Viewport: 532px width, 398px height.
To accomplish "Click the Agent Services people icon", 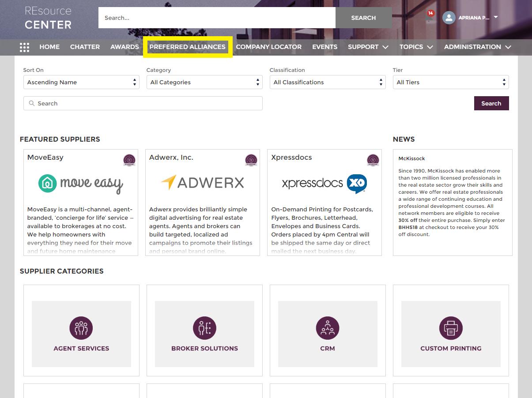I will pyautogui.click(x=81, y=328).
